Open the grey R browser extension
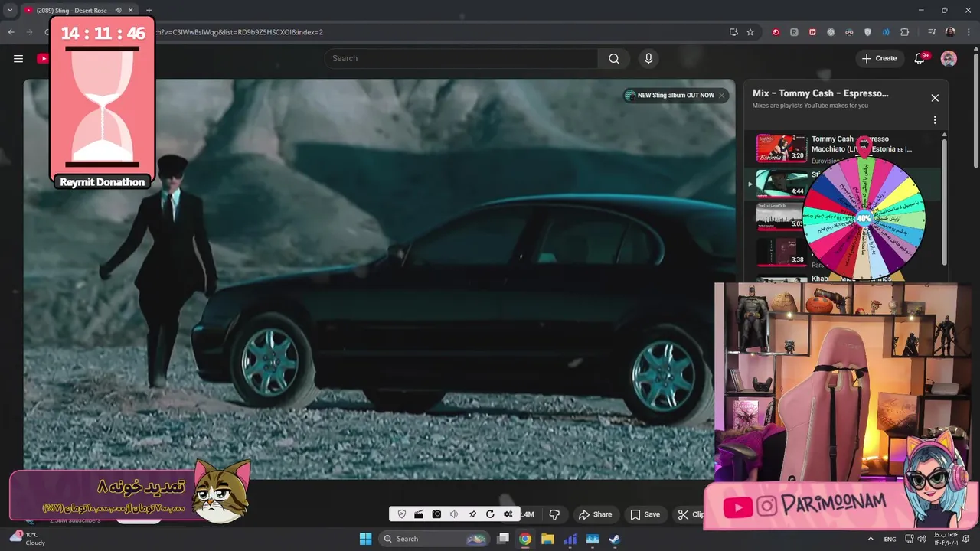 [794, 32]
